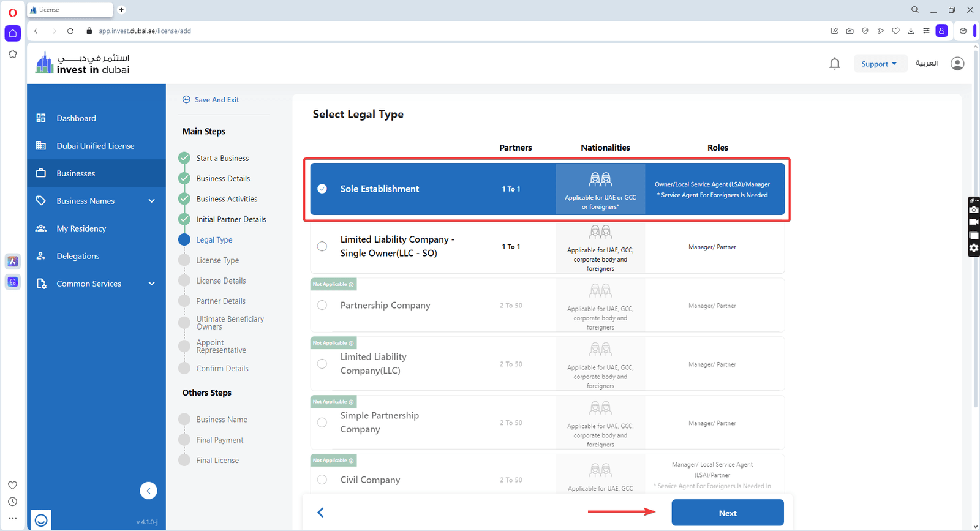Open the Opera home sidebar icon
The image size is (980, 531).
13,33
